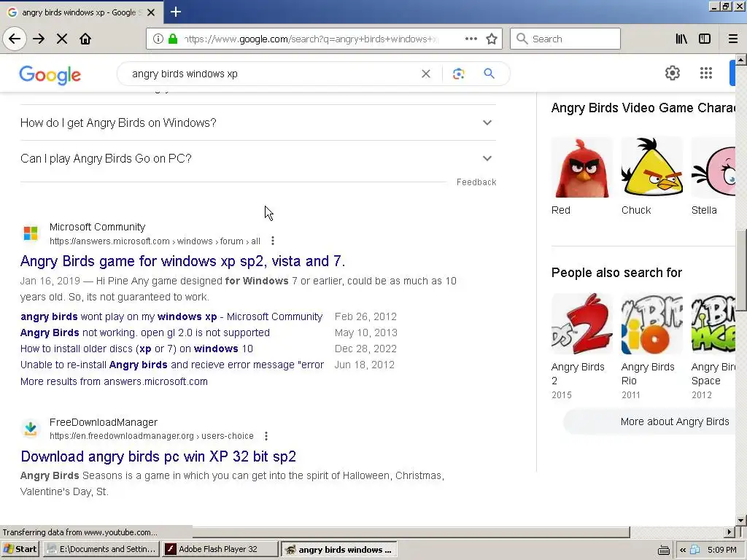Switch to Adobe Flash Player 32 taskbar item
The image size is (747, 560).
220,549
